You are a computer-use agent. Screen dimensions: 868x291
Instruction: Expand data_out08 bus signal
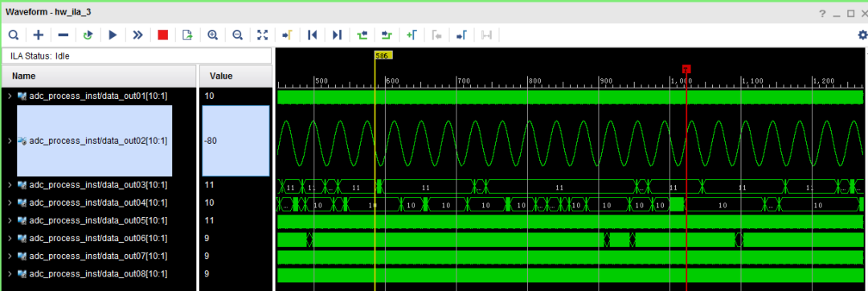[9, 274]
